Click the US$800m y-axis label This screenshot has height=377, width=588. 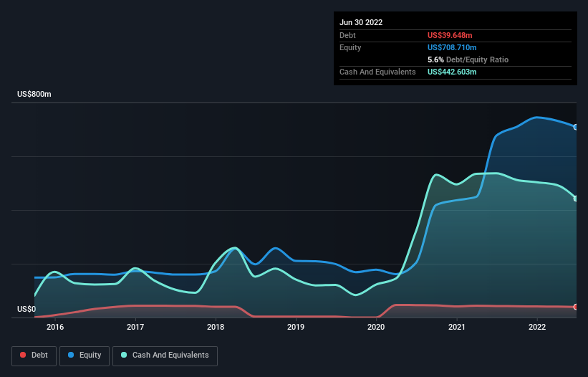(34, 94)
